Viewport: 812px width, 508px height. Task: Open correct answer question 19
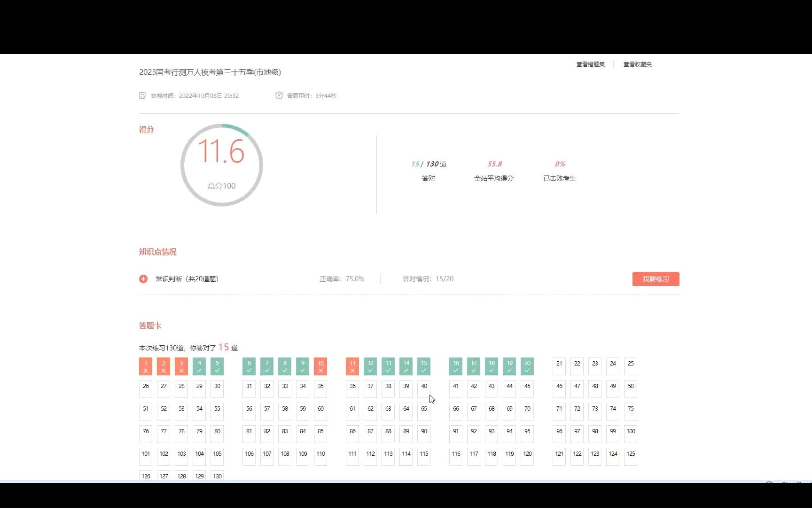pyautogui.click(x=509, y=366)
